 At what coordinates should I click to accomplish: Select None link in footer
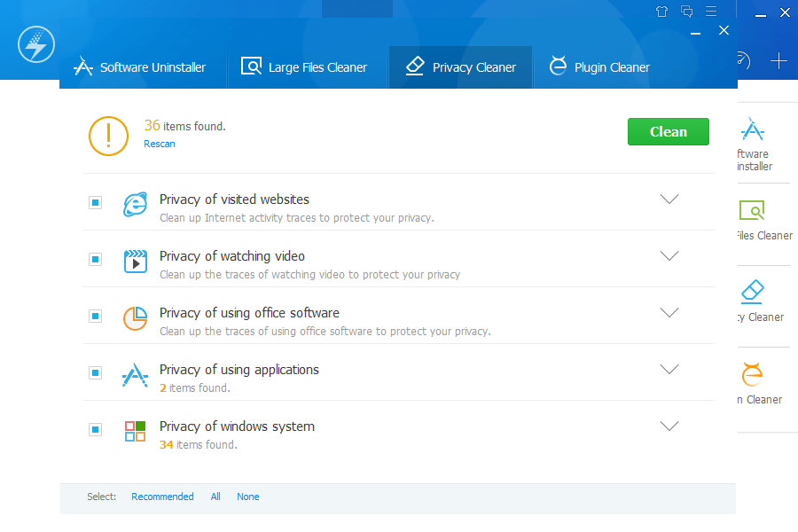coord(248,497)
